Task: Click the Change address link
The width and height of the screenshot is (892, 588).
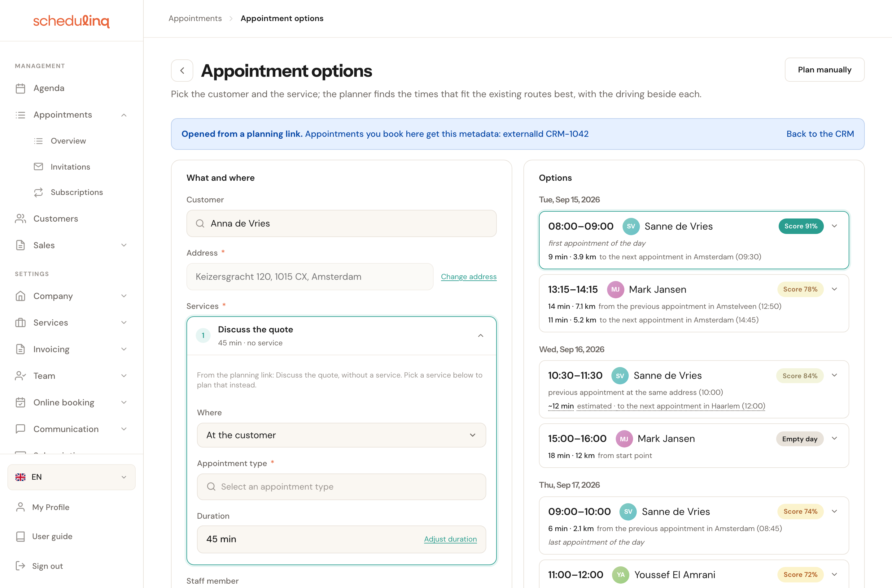Action: [468, 277]
